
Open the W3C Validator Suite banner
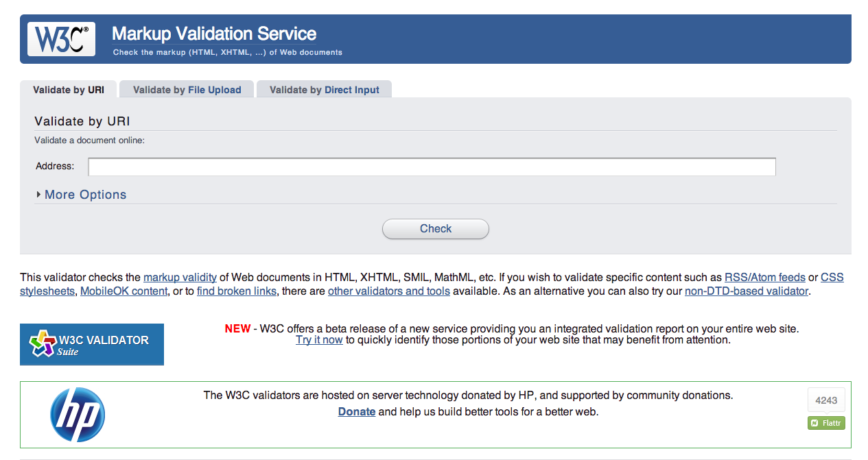coord(92,344)
